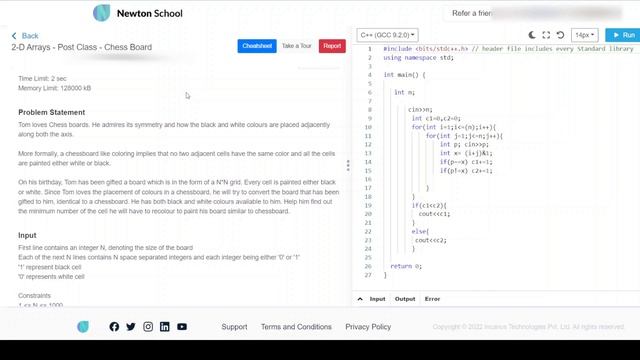Open the Privacy Policy link
This screenshot has width=640, height=360.
click(x=368, y=327)
